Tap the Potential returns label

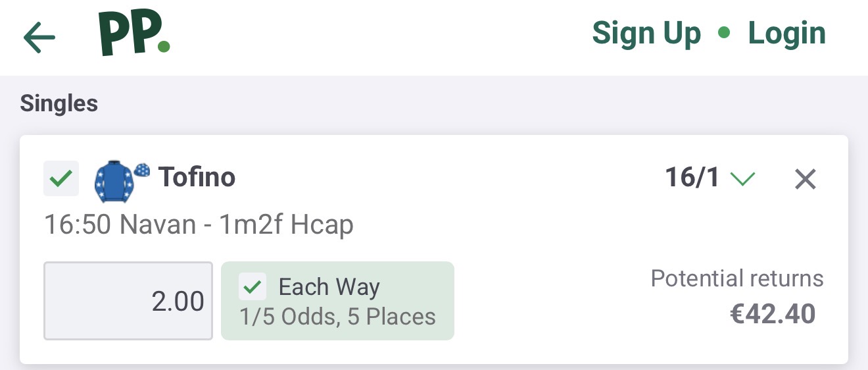[x=737, y=278]
